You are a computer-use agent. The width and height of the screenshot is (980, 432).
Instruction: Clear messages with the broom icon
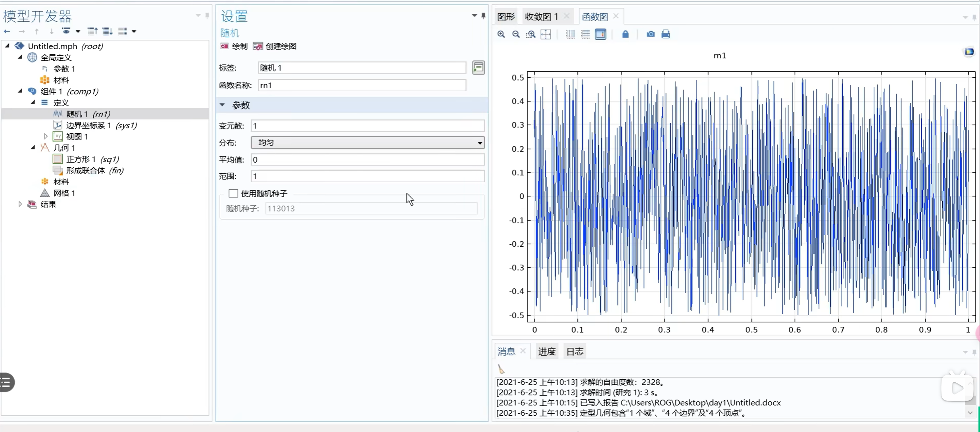501,369
